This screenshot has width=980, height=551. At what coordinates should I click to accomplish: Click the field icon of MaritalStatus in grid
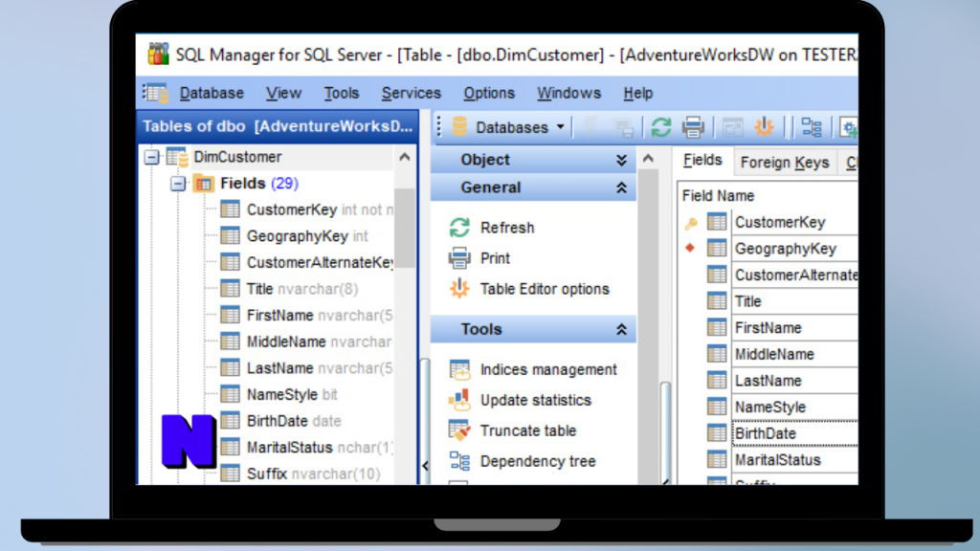point(716,460)
